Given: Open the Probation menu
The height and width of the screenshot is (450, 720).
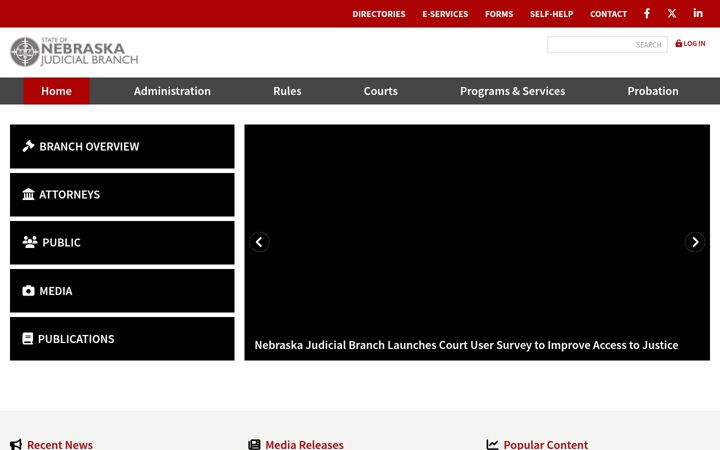Looking at the screenshot, I should point(653,91).
